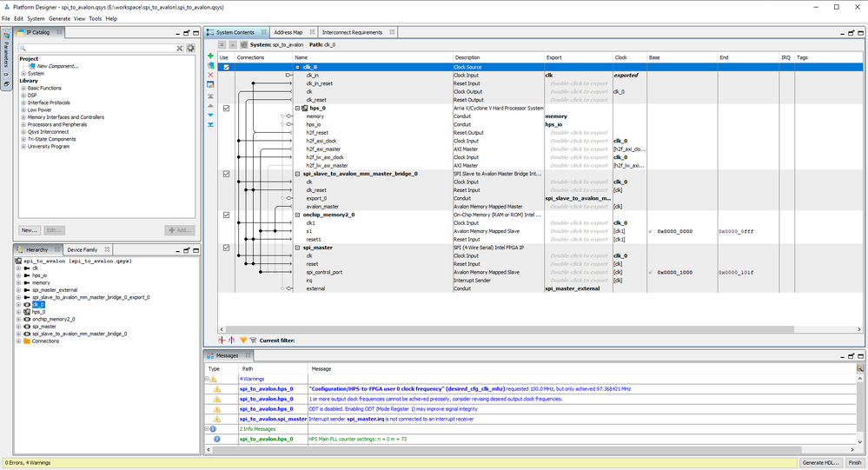Click the IP Catalog search settings gear

pos(191,49)
